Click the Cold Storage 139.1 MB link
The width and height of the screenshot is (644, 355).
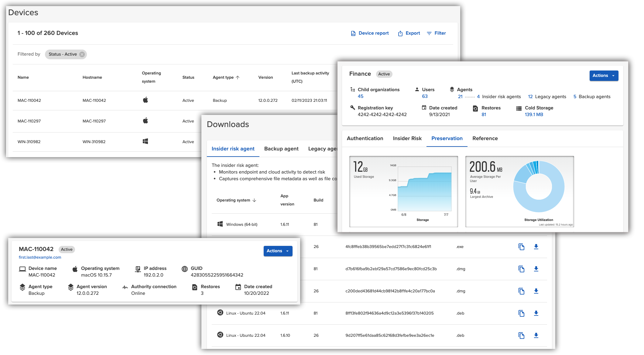tap(534, 115)
